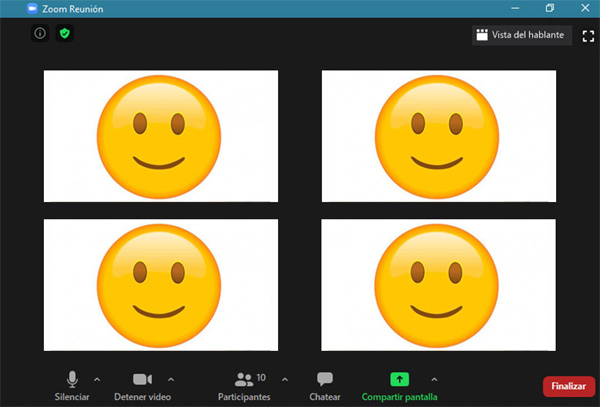600x407 pixels.
Task: End the meeting with Finalizar
Action: pyautogui.click(x=569, y=386)
